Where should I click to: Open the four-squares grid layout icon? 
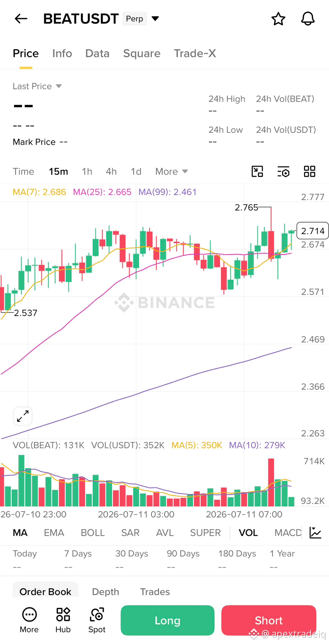310,171
